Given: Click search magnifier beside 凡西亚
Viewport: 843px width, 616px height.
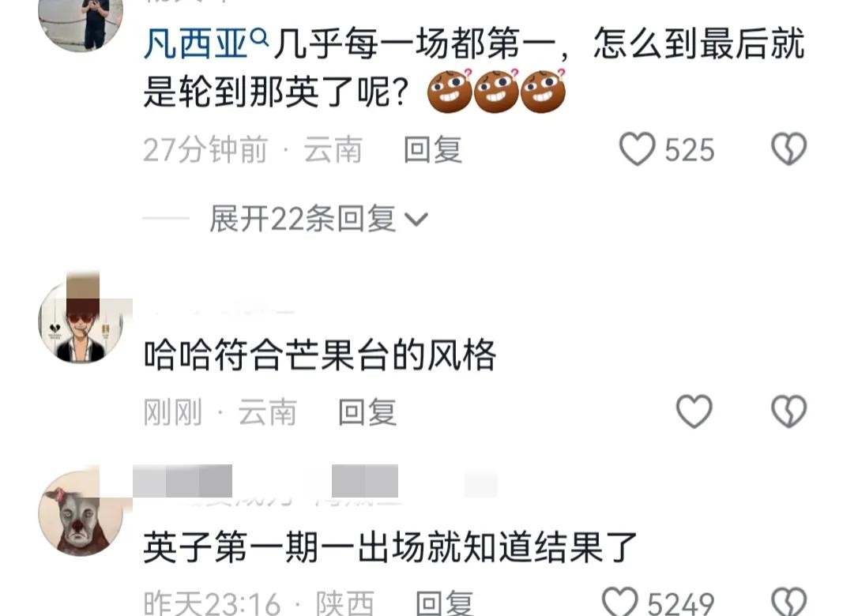Looking at the screenshot, I should pos(260,38).
